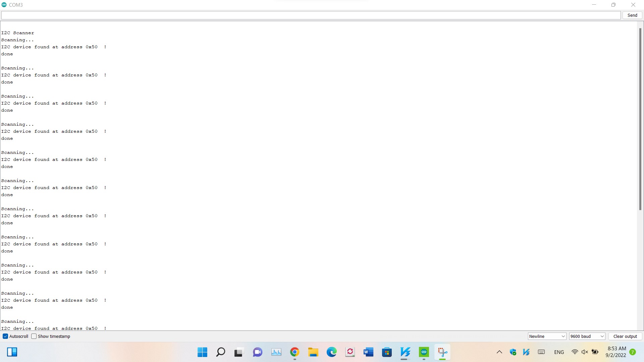Open Microsoft Word from taskbar
Image resolution: width=644 pixels, height=362 pixels.
click(x=368, y=352)
